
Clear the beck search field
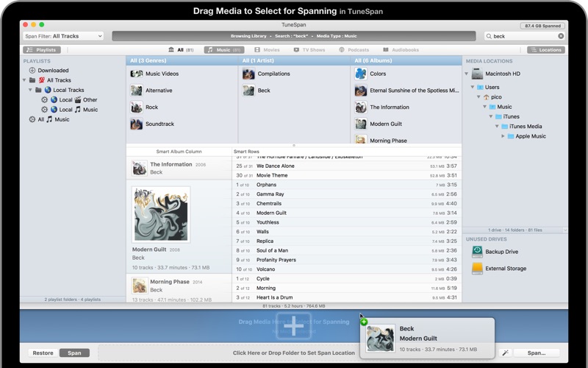coord(561,36)
